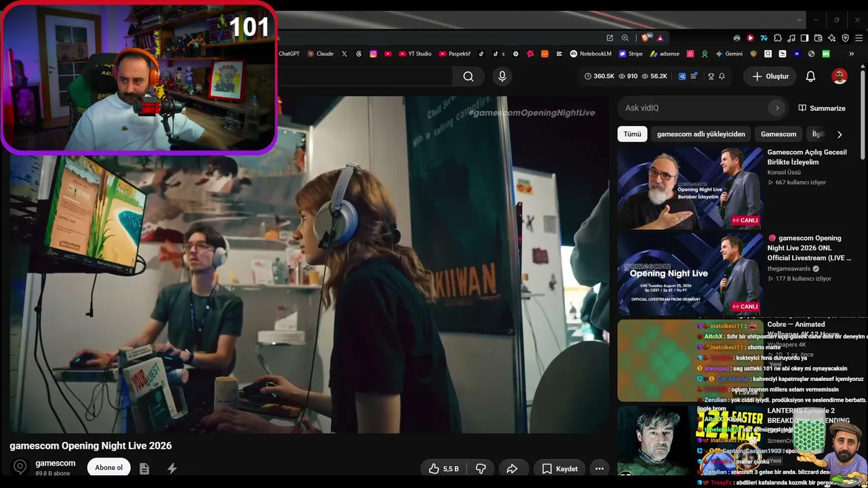Image resolution: width=868 pixels, height=488 pixels.
Task: Click the Oluştur create button
Action: click(770, 77)
